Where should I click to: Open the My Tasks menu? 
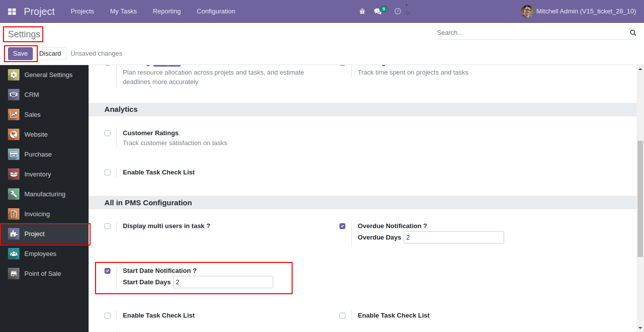coord(123,11)
